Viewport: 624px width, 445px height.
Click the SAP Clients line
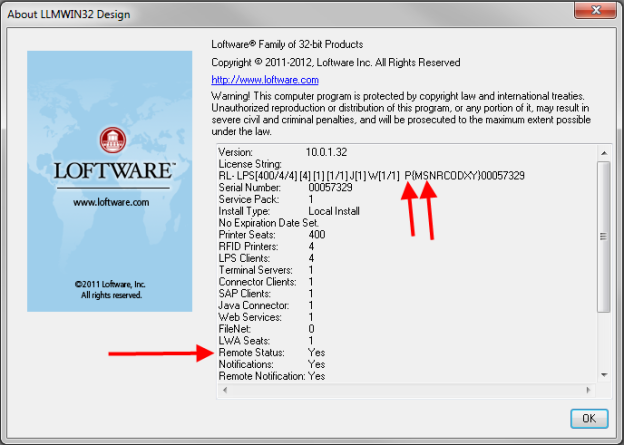(266, 293)
